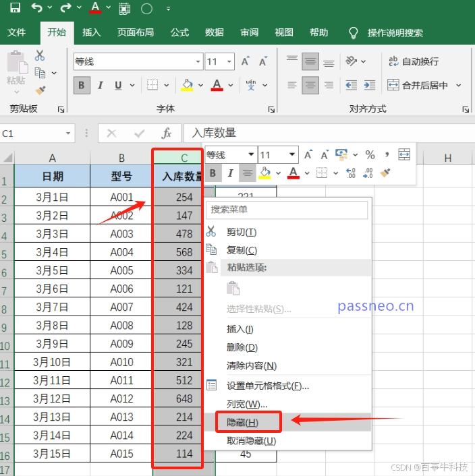
Task: Switch to the 页面布局 tab
Action: tap(136, 32)
